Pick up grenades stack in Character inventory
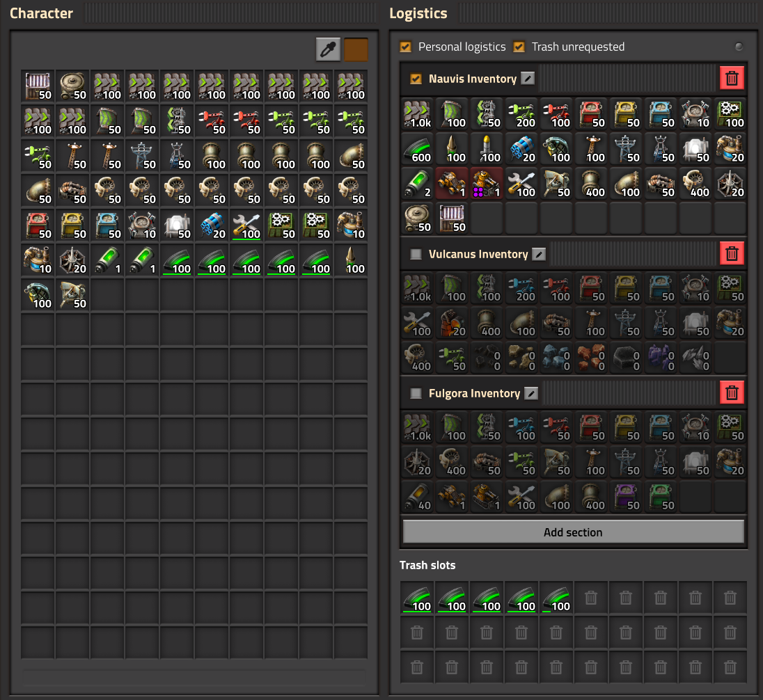This screenshot has width=763, height=700. coord(38,296)
